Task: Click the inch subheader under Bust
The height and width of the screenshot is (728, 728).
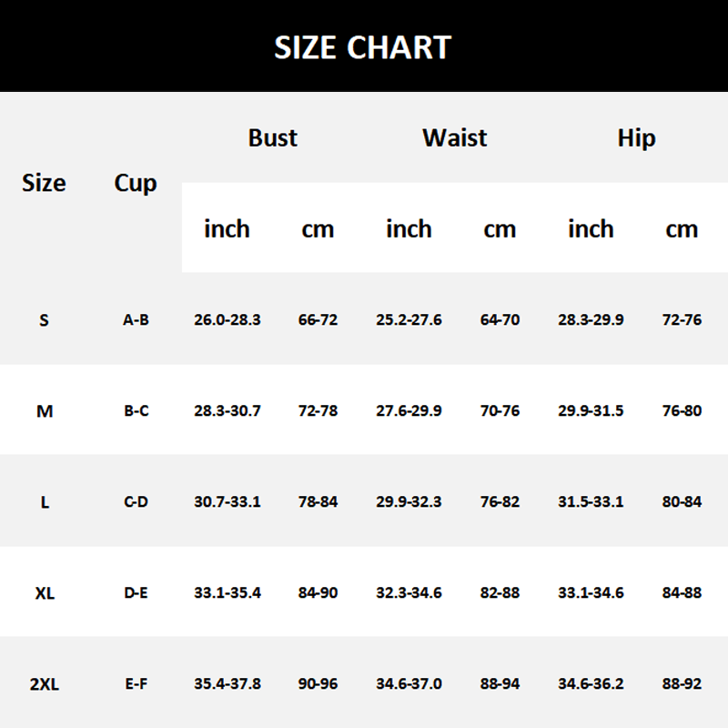Action: pyautogui.click(x=227, y=228)
